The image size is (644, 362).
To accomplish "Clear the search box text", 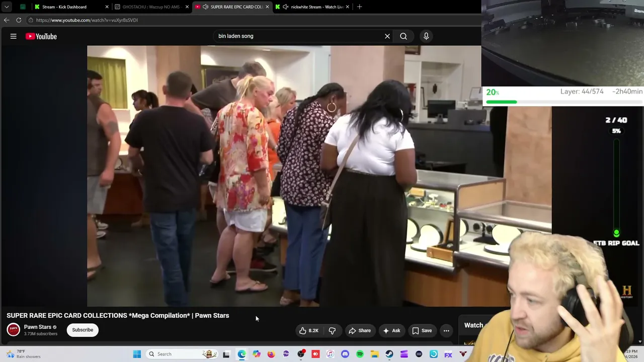I will (x=387, y=36).
